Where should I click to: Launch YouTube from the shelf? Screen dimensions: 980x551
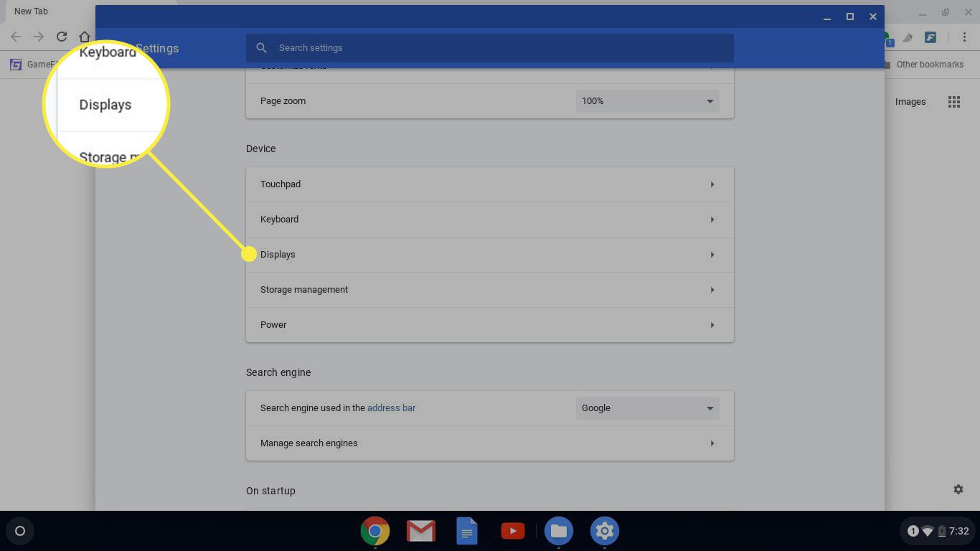click(512, 531)
